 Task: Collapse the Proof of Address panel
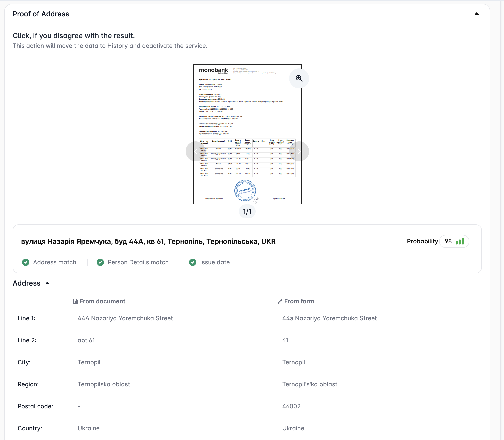477,14
